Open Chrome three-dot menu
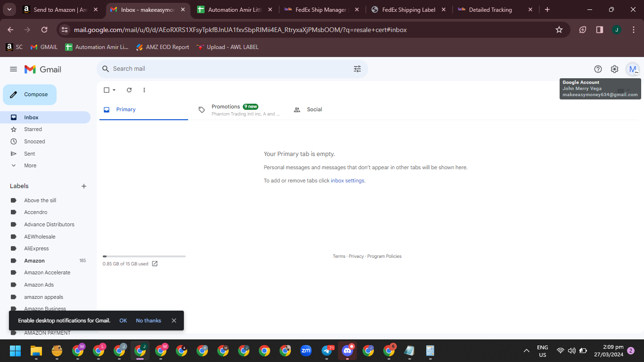 [x=633, y=30]
